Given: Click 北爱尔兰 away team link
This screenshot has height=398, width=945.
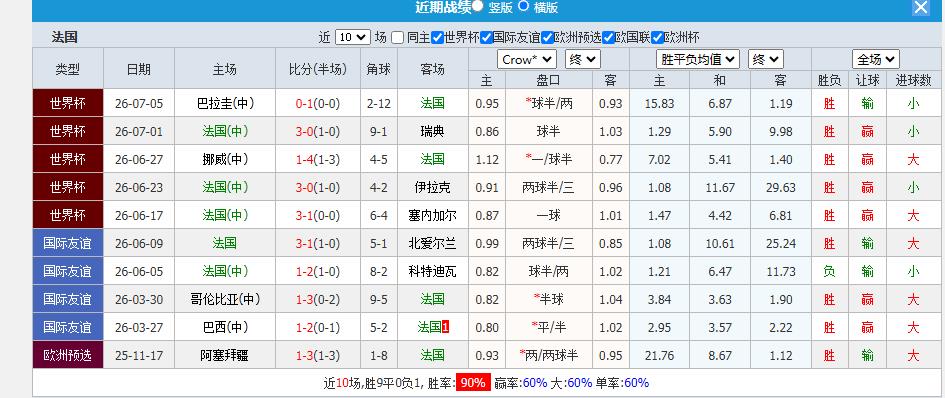Looking at the screenshot, I should tap(433, 243).
